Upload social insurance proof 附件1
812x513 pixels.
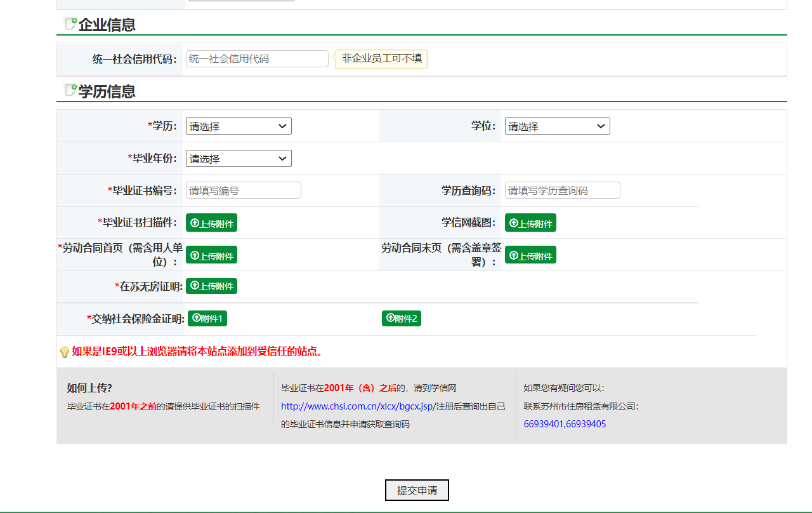click(x=207, y=318)
